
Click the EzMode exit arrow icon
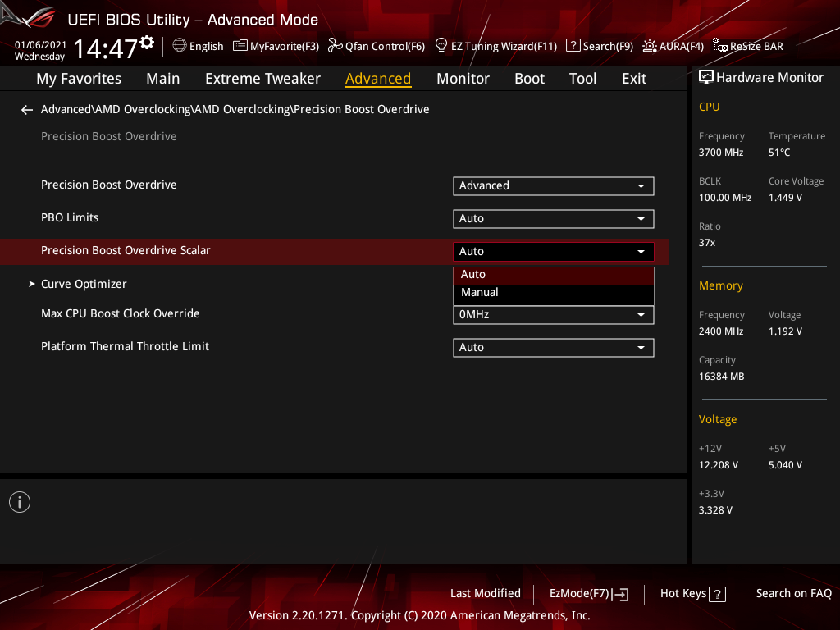click(620, 594)
